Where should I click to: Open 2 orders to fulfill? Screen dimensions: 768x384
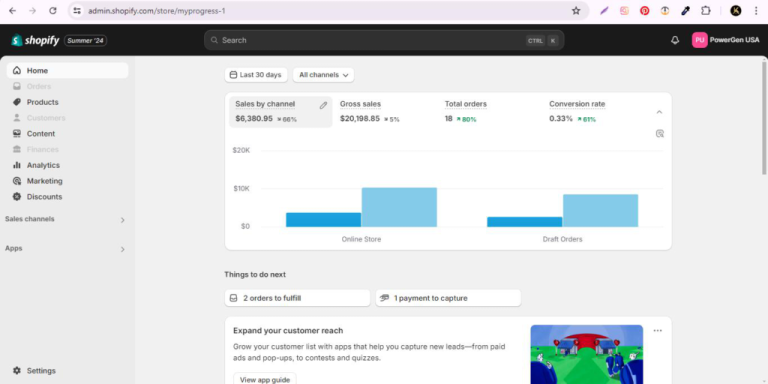coord(297,298)
